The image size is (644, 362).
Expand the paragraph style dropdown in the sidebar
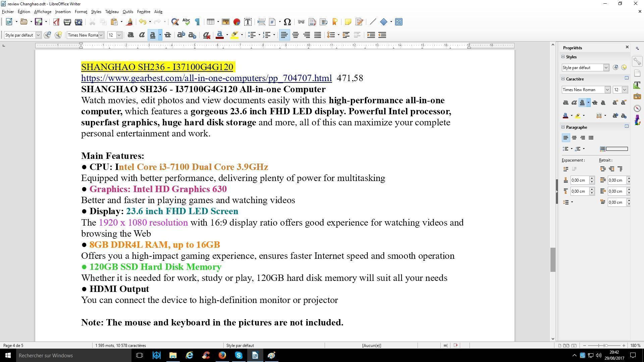(x=606, y=68)
